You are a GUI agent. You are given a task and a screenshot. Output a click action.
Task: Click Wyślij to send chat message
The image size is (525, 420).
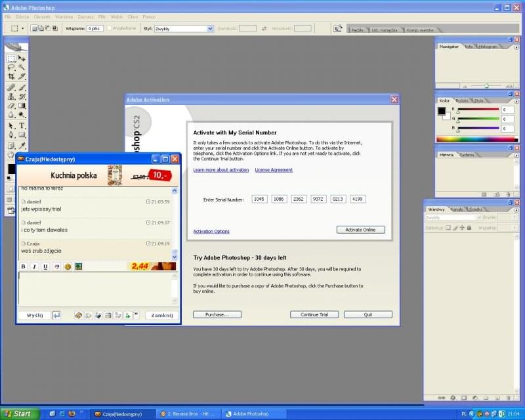coord(35,316)
